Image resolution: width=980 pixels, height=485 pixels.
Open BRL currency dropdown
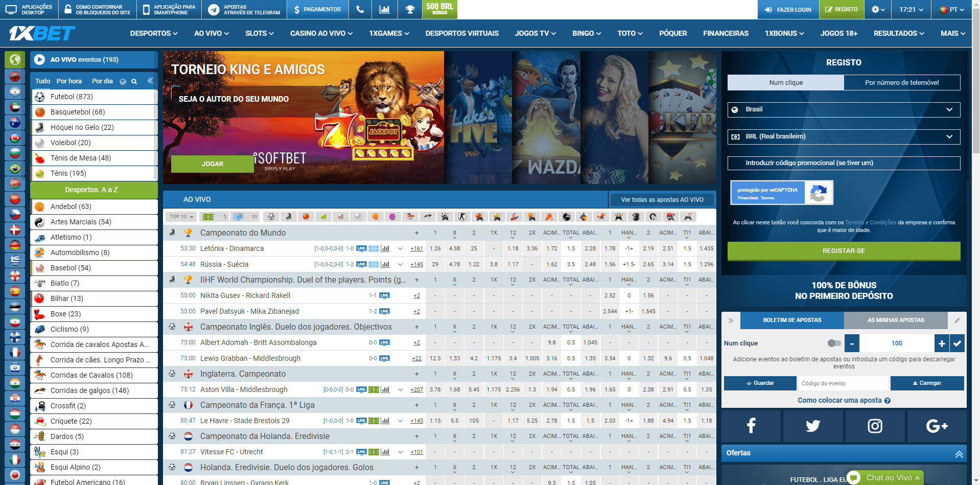[844, 136]
